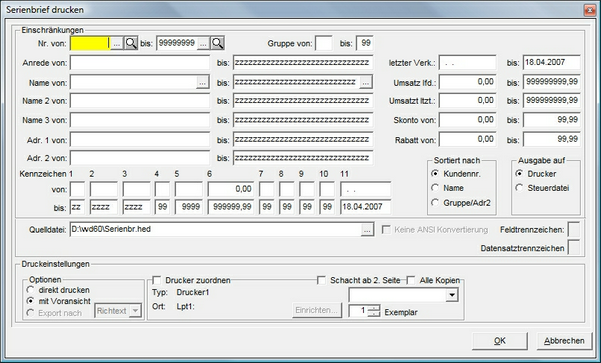Click Kennzeichen 6 bis field 999999,99
This screenshot has height=363, width=601.
[x=230, y=207]
